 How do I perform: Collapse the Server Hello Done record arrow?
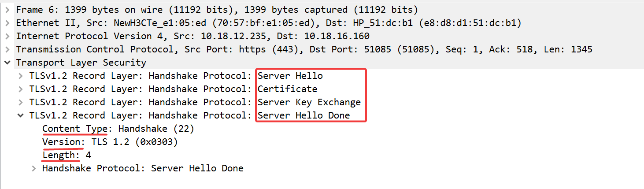coord(20,115)
